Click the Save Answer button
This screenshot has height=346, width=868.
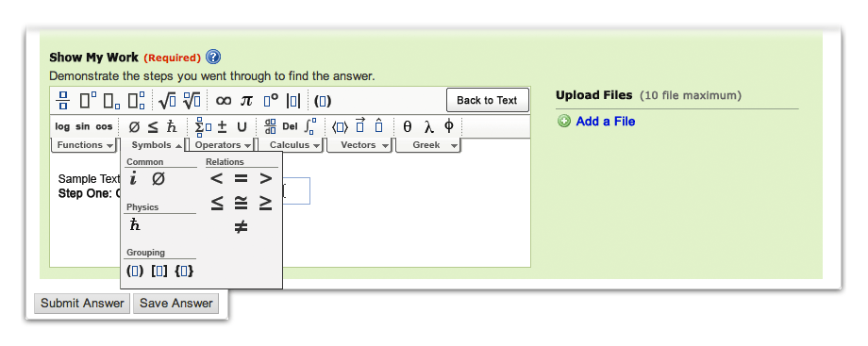click(x=176, y=304)
